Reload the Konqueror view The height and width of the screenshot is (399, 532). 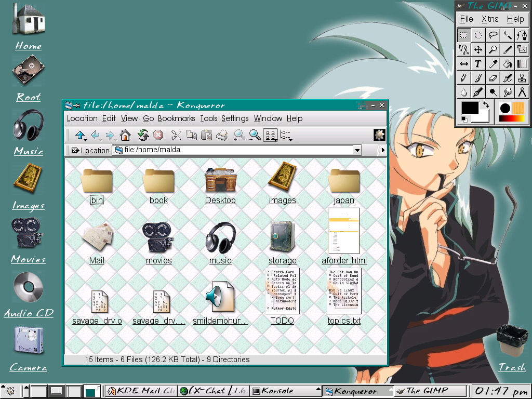pos(143,135)
